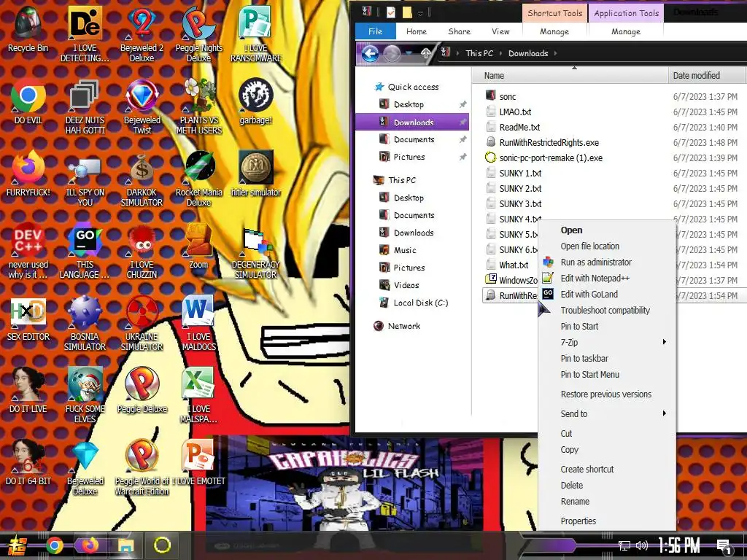This screenshot has width=747, height=560.
Task: Open I LOVE CHUZZIN desktop icon
Action: pyautogui.click(x=142, y=251)
